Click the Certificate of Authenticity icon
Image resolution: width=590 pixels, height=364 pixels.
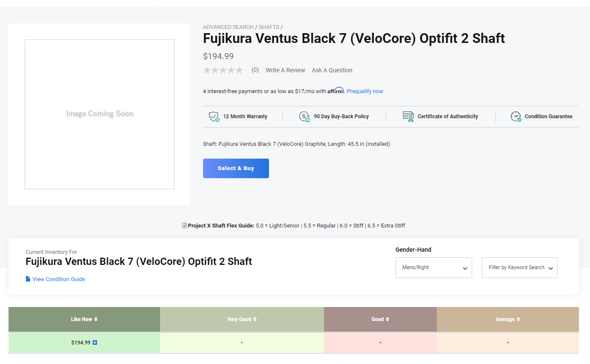tap(408, 117)
